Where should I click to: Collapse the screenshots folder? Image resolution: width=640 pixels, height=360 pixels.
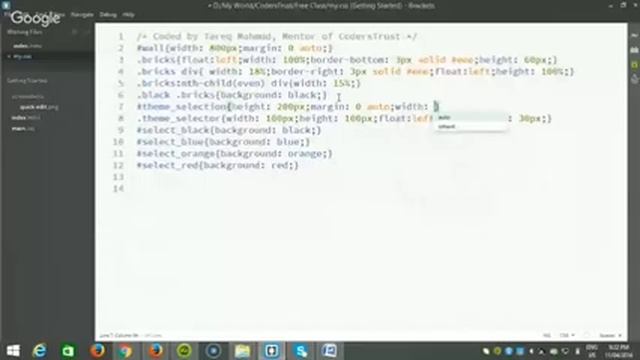[x=27, y=97]
